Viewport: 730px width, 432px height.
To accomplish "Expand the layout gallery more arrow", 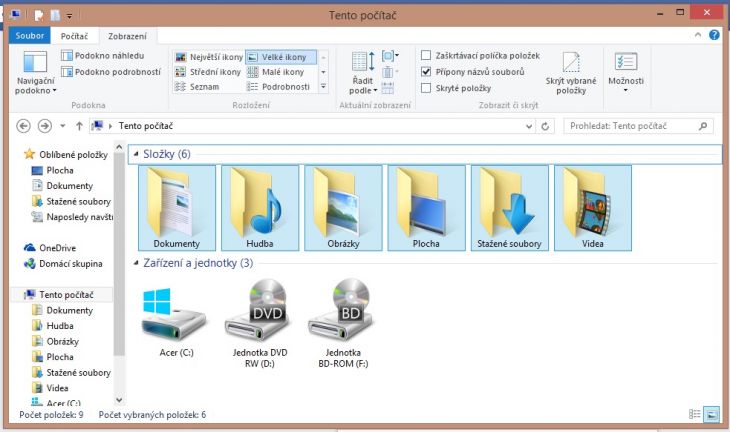I will pyautogui.click(x=323, y=87).
